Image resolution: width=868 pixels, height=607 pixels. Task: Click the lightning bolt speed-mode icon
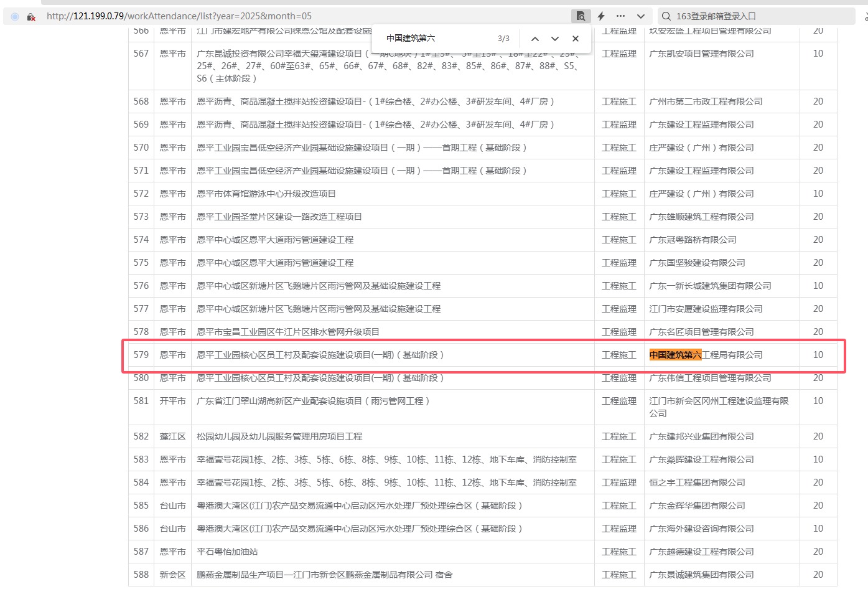click(601, 16)
